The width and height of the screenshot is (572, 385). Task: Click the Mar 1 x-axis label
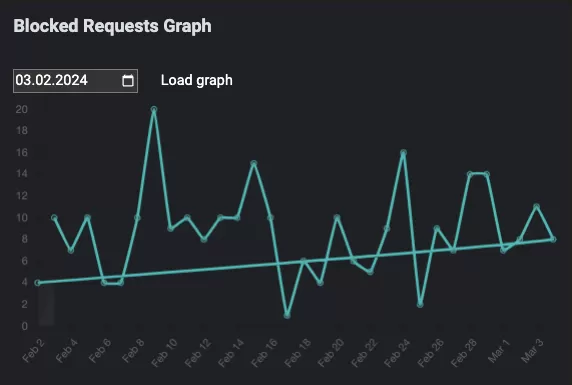(x=499, y=350)
